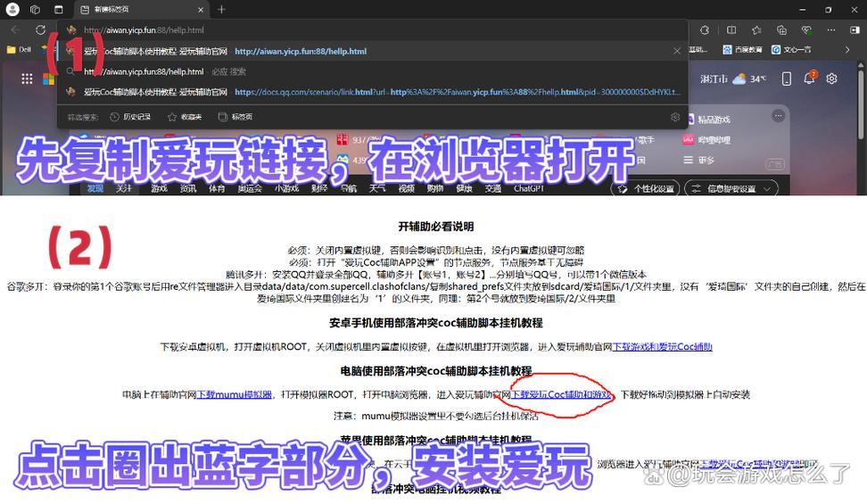Toggle the sidebar icon at toolbar end
The width and height of the screenshot is (867, 504).
(x=855, y=29)
